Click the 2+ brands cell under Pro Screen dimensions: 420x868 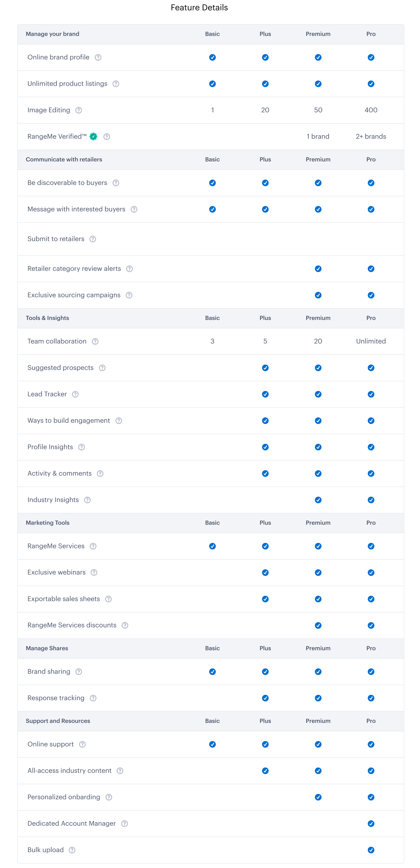[371, 136]
